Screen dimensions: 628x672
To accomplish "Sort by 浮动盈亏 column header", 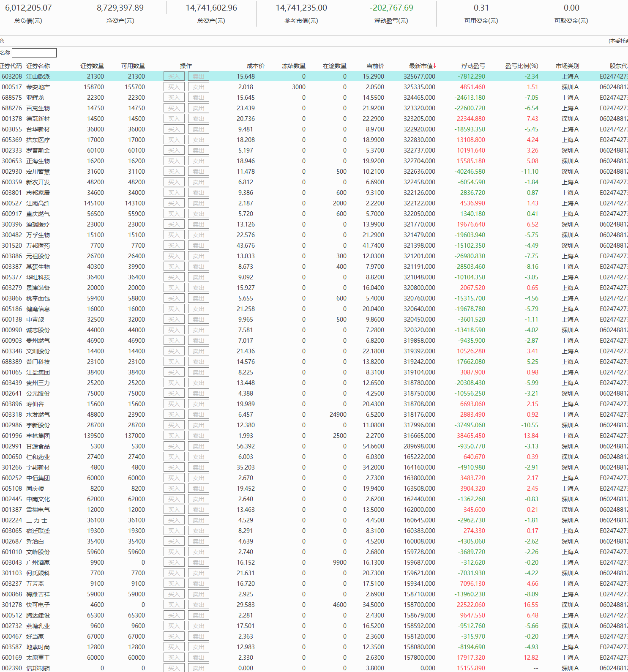I will [x=473, y=66].
